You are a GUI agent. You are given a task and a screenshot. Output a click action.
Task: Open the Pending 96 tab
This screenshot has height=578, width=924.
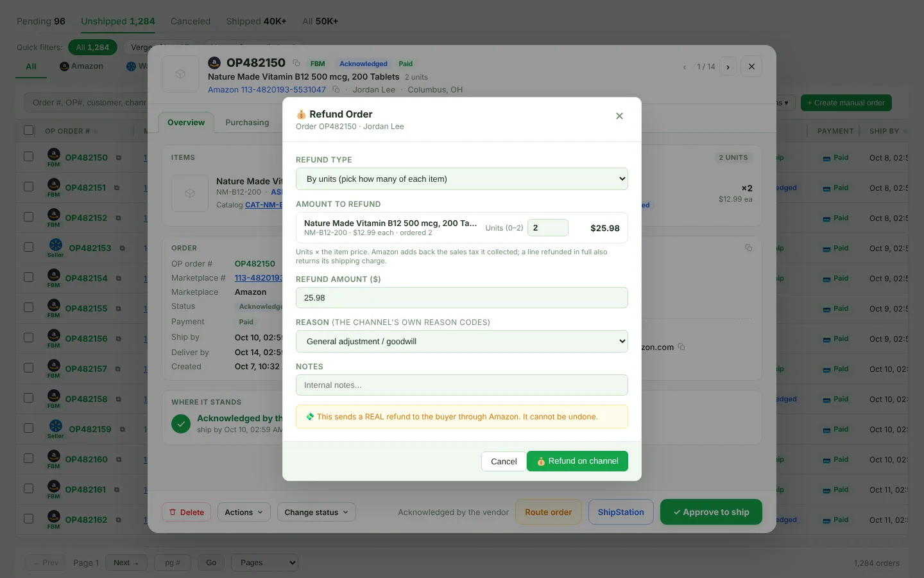pos(41,21)
